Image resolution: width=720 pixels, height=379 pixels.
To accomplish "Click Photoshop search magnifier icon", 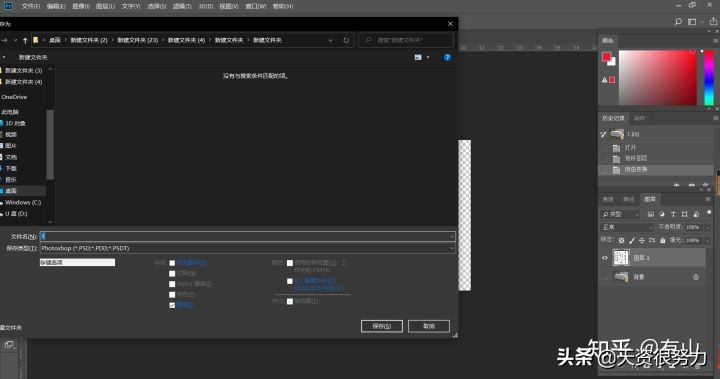I will pyautogui.click(x=678, y=22).
